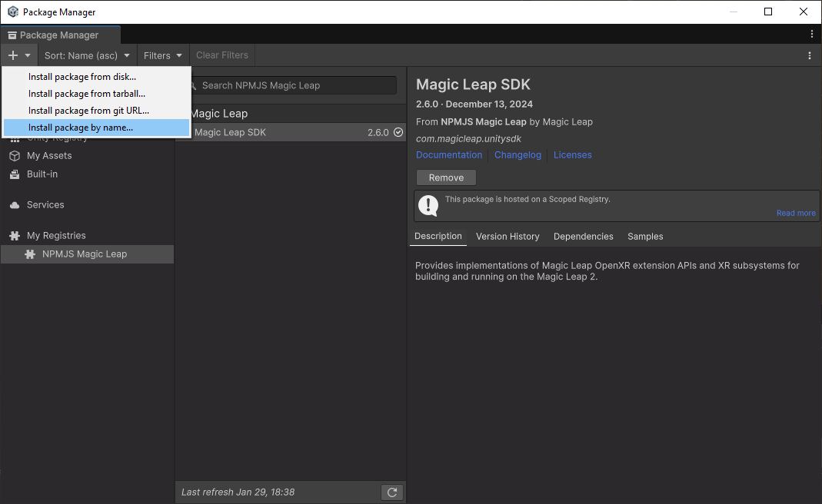Refresh the package list
This screenshot has height=504, width=822.
391,492
